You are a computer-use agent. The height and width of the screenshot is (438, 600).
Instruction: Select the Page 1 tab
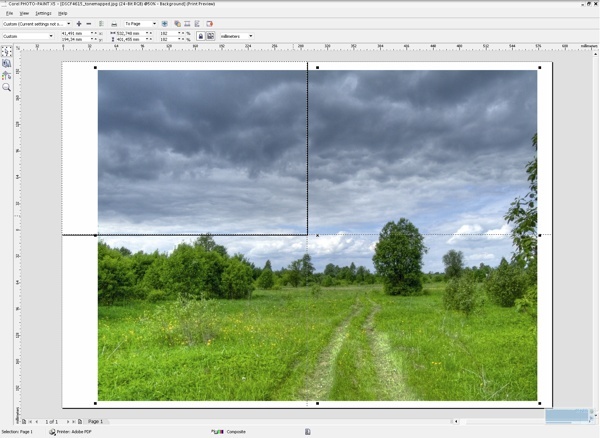coord(96,421)
